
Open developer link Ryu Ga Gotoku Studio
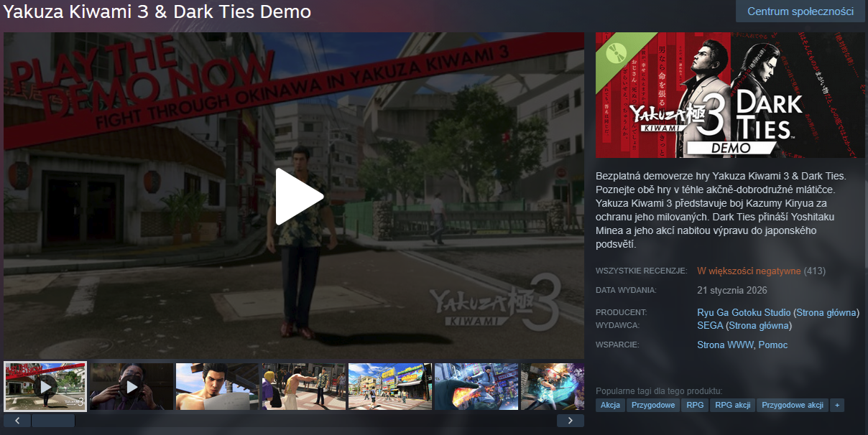coord(744,312)
